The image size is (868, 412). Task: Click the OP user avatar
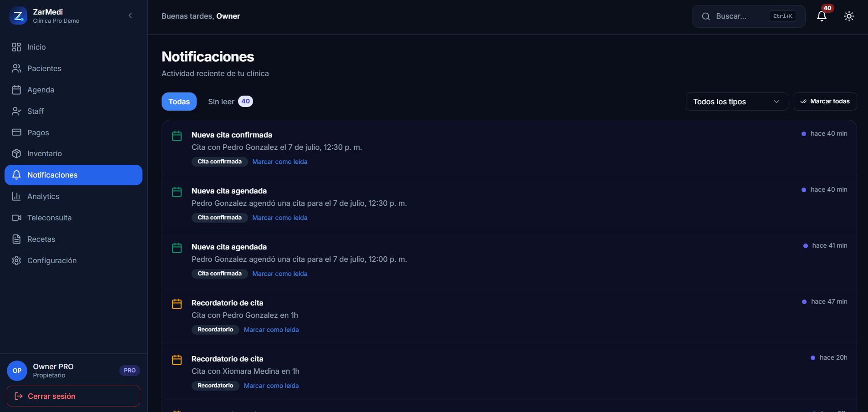coord(17,371)
